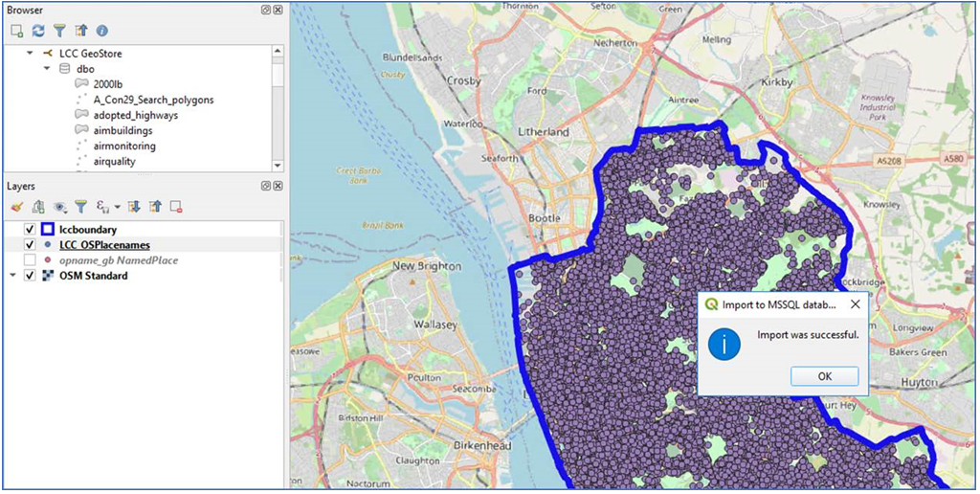The width and height of the screenshot is (980, 494).
Task: Click the polygon icon beside adopted_highways
Action: [x=81, y=115]
